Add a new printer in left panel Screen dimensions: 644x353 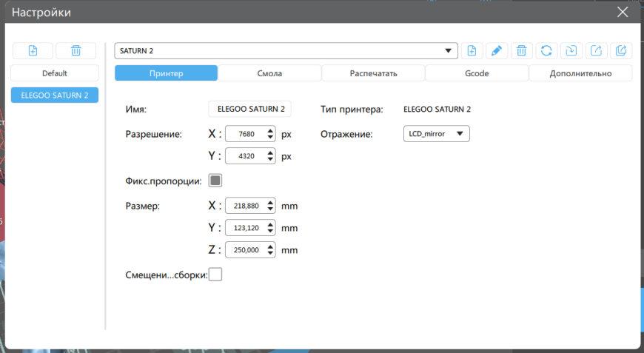[33, 50]
